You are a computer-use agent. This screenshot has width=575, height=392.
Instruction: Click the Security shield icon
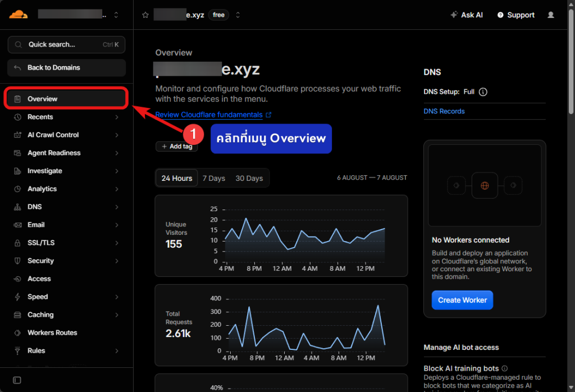17,261
